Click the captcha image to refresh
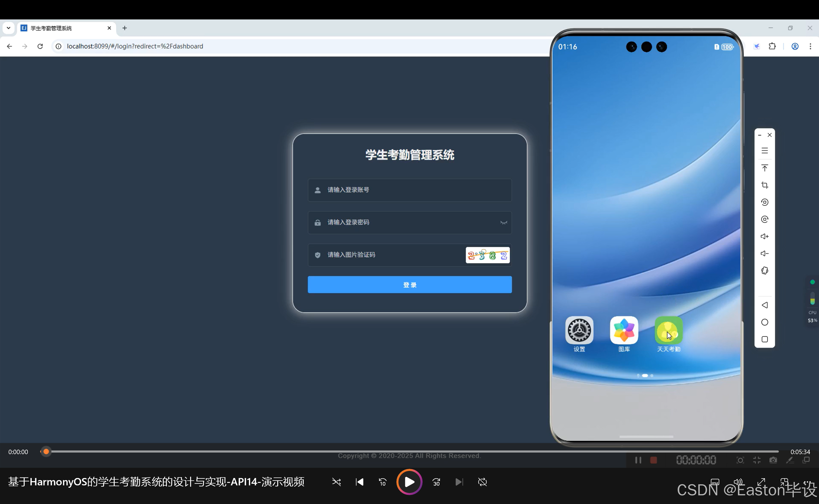The height and width of the screenshot is (504, 819). coord(487,255)
